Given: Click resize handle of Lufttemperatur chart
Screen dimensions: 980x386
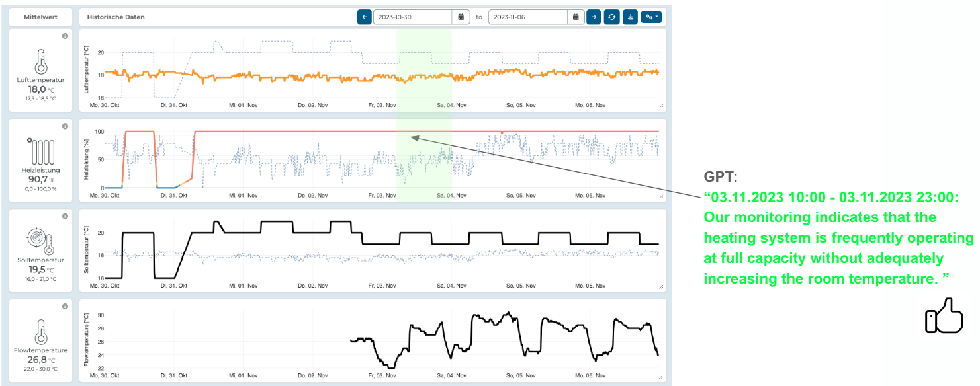Looking at the screenshot, I should click(660, 106).
